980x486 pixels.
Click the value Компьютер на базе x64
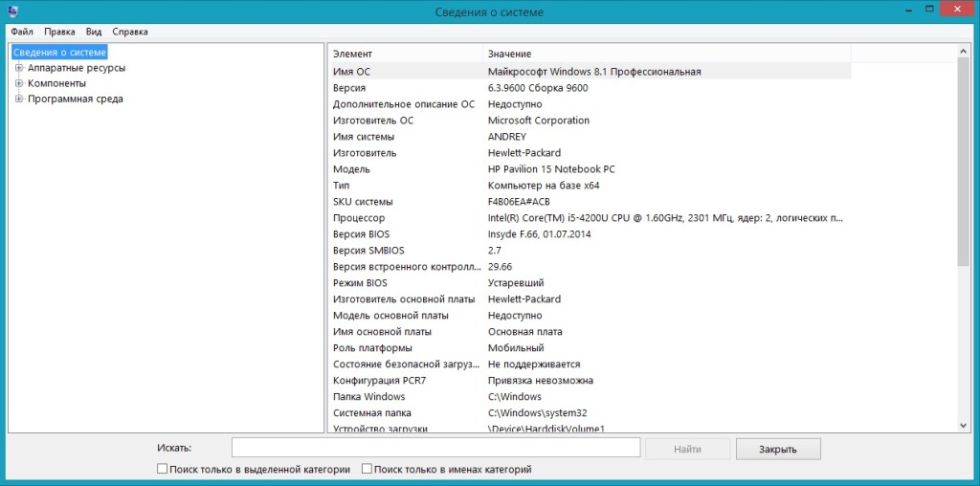point(544,186)
